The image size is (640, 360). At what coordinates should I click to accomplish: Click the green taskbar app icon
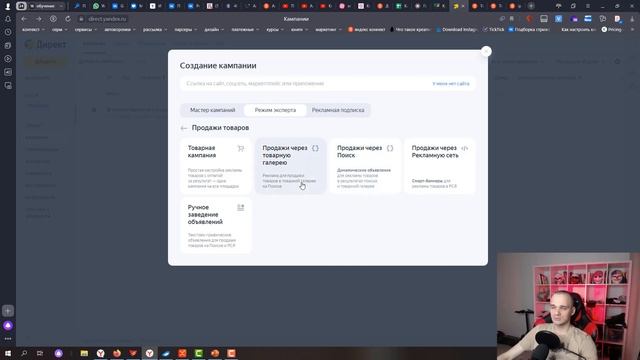(199, 353)
